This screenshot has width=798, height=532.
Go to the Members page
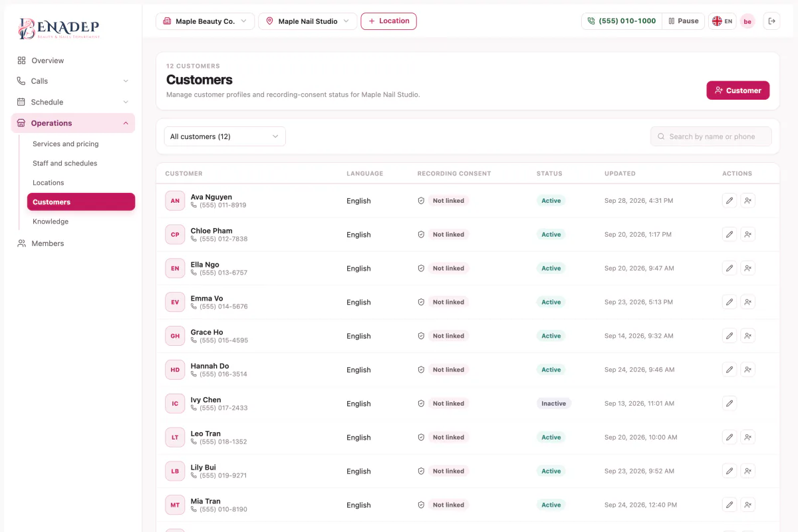click(73, 243)
